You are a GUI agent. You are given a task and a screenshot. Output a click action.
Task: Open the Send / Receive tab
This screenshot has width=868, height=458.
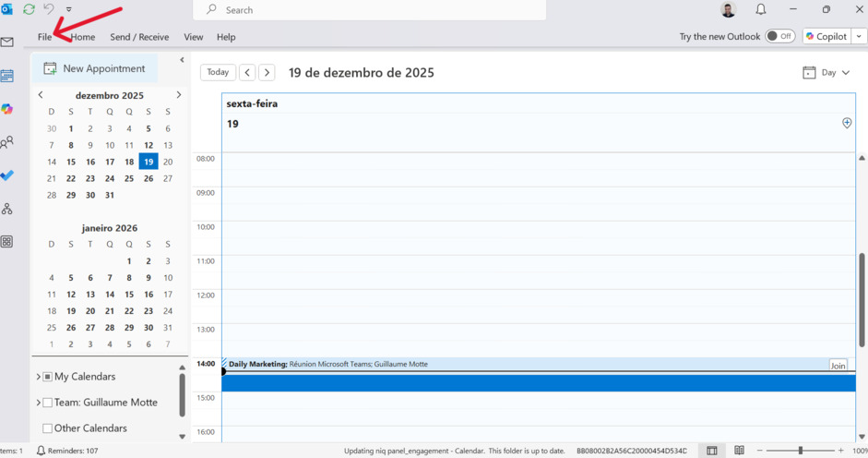point(139,37)
